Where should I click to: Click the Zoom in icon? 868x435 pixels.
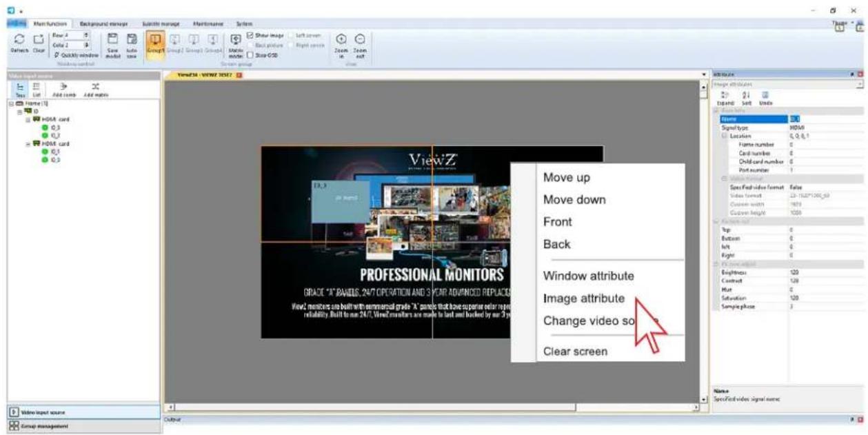pyautogui.click(x=341, y=40)
